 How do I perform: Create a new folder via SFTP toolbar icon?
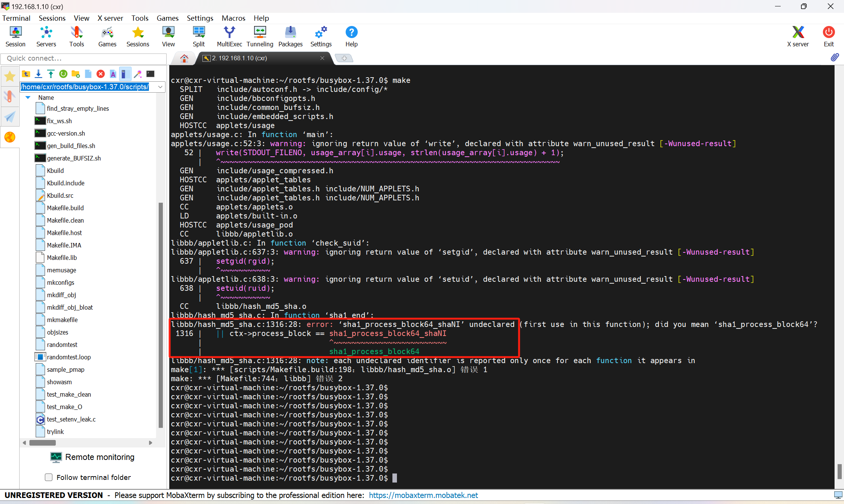click(x=75, y=74)
